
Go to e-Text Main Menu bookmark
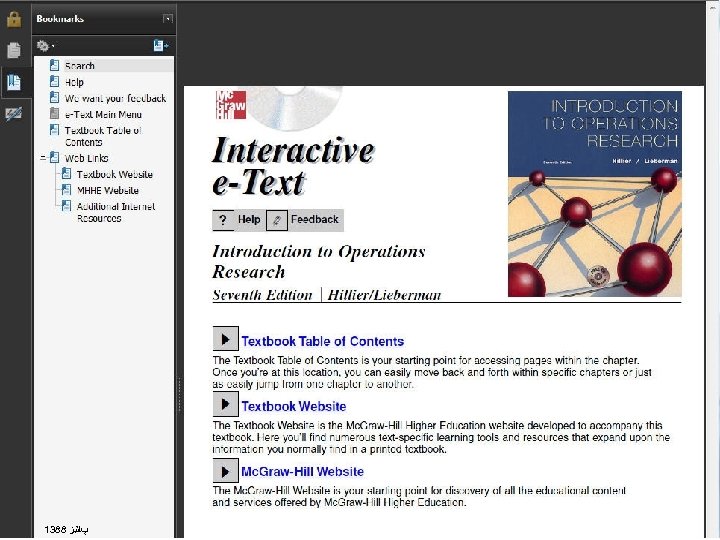(x=103, y=114)
